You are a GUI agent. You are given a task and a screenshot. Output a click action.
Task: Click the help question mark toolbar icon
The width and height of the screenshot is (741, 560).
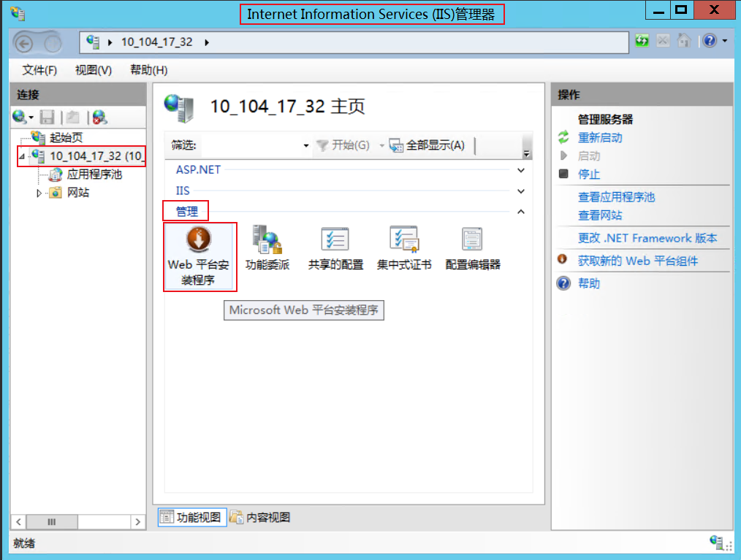710,41
